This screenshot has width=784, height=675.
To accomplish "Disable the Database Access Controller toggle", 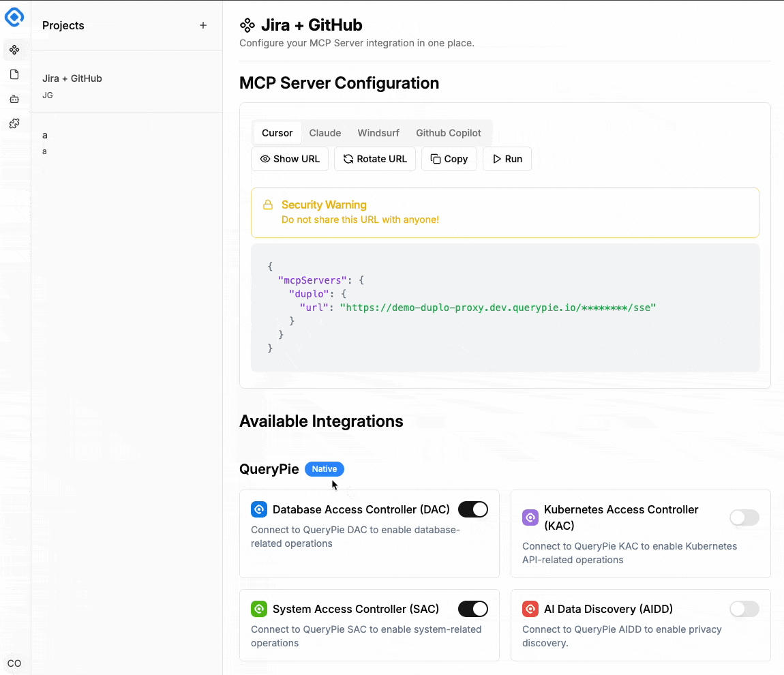I will coord(472,509).
